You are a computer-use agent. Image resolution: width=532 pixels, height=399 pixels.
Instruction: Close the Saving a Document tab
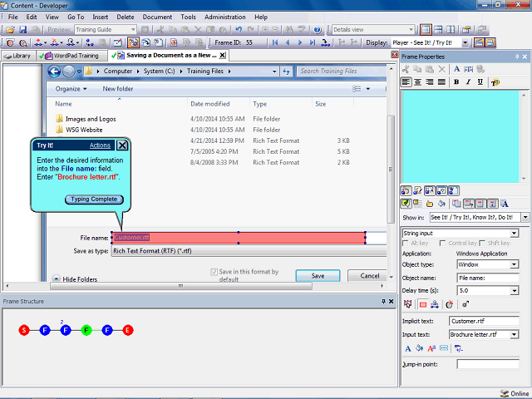click(222, 56)
